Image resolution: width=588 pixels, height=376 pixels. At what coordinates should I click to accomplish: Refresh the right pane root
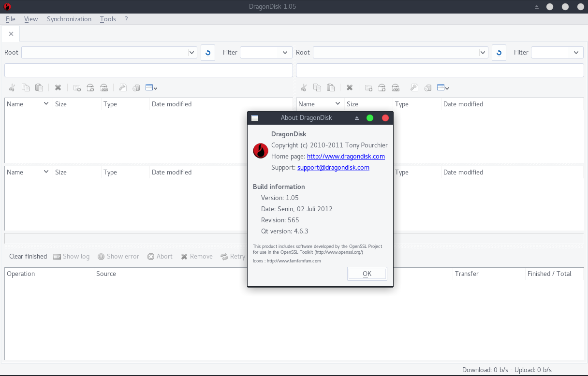[499, 52]
